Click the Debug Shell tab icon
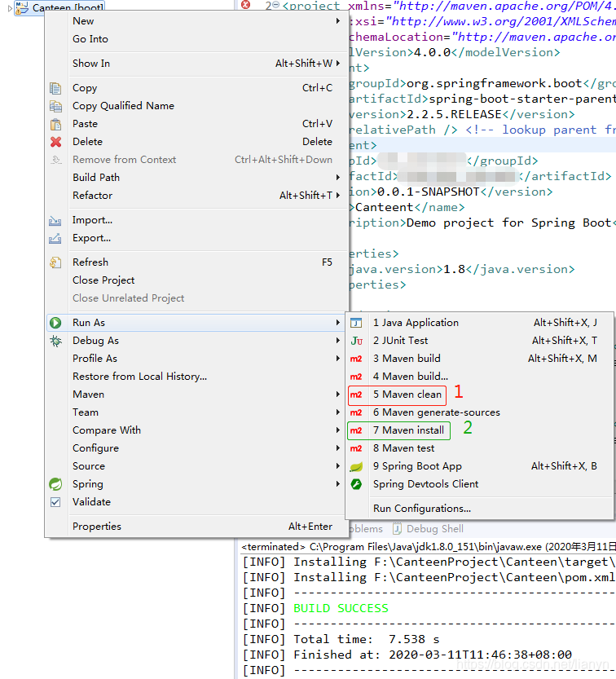The image size is (616, 679). pos(397,529)
